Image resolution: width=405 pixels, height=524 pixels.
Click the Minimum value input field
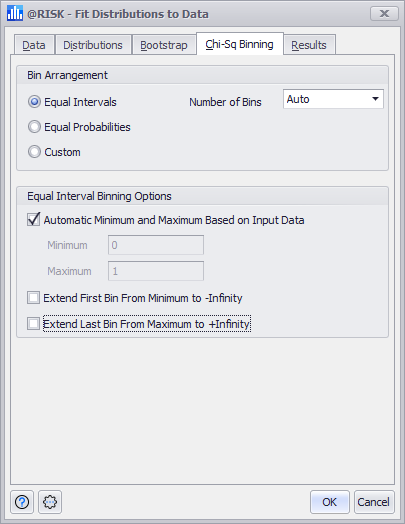coord(156,245)
